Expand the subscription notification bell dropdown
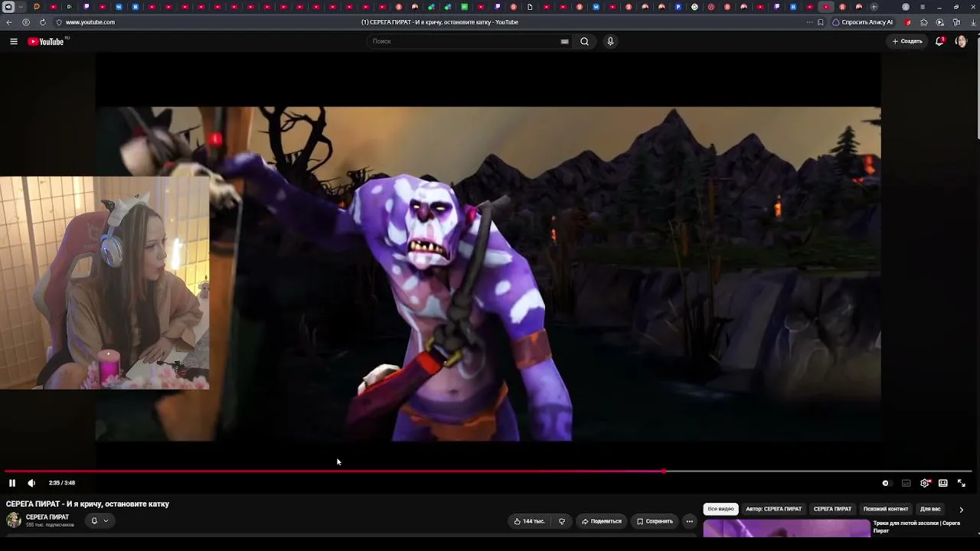Image resolution: width=980 pixels, height=551 pixels. [x=100, y=520]
